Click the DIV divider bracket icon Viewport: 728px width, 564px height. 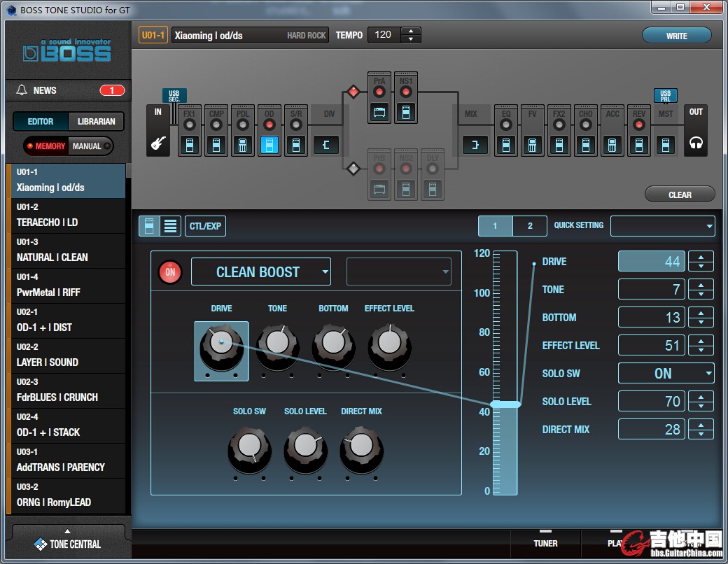(326, 145)
